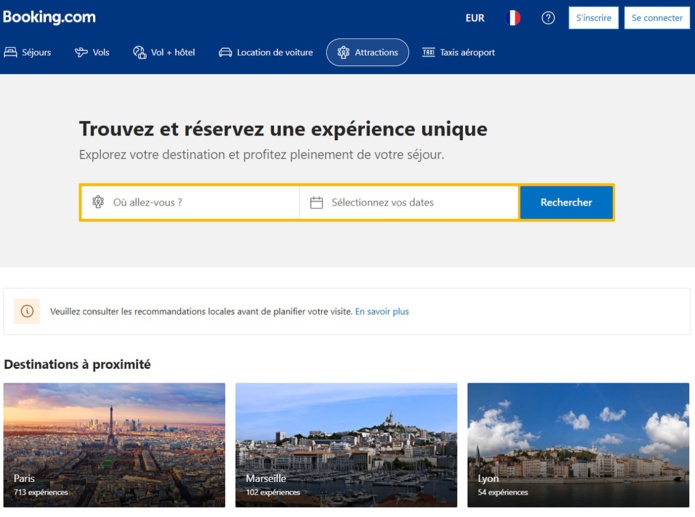Click the Se connecter button
This screenshot has height=517, width=695.
point(657,18)
